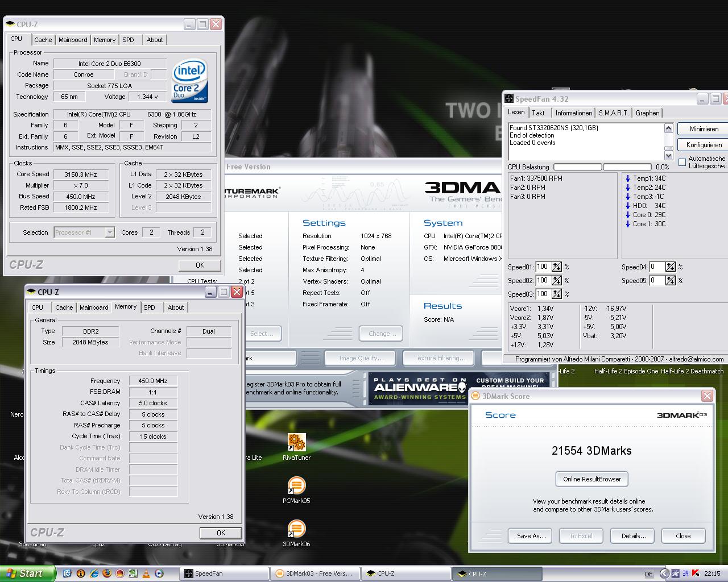The image size is (728, 582).
Task: Click Speed04 spinner arrows
Action: [x=671, y=267]
